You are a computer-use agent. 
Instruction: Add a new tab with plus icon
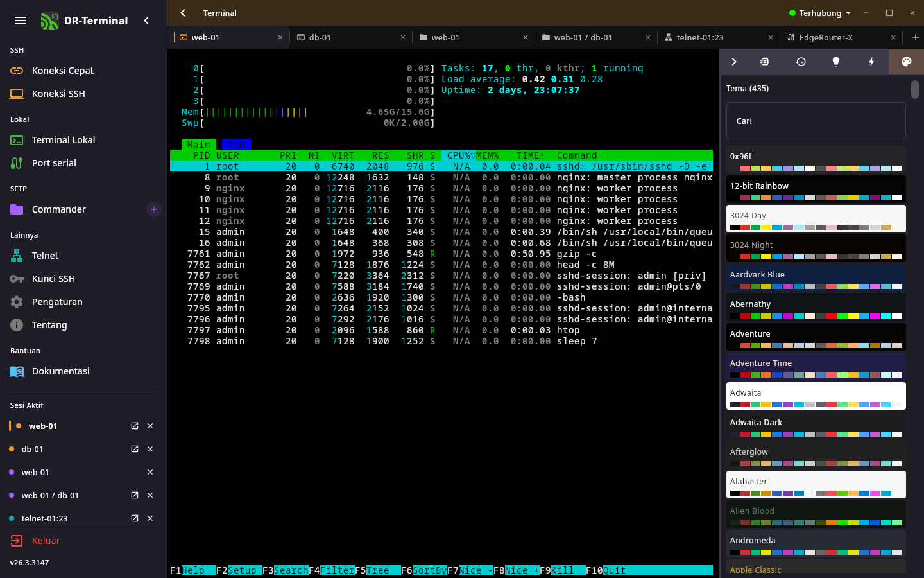(x=915, y=37)
